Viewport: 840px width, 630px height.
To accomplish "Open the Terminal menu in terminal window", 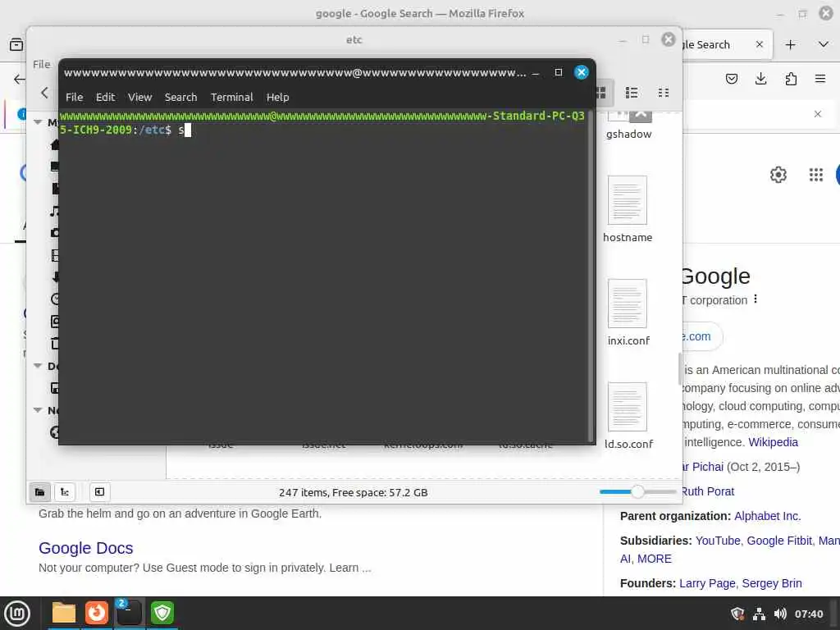I will [231, 97].
